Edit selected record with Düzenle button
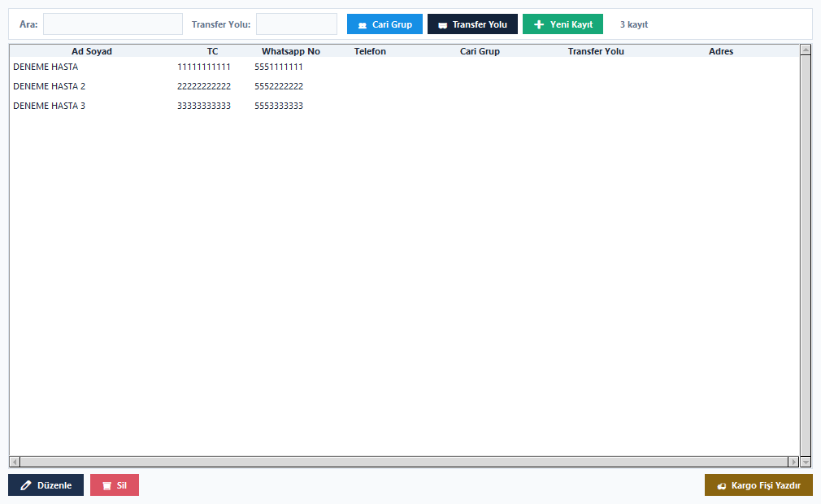 point(46,485)
